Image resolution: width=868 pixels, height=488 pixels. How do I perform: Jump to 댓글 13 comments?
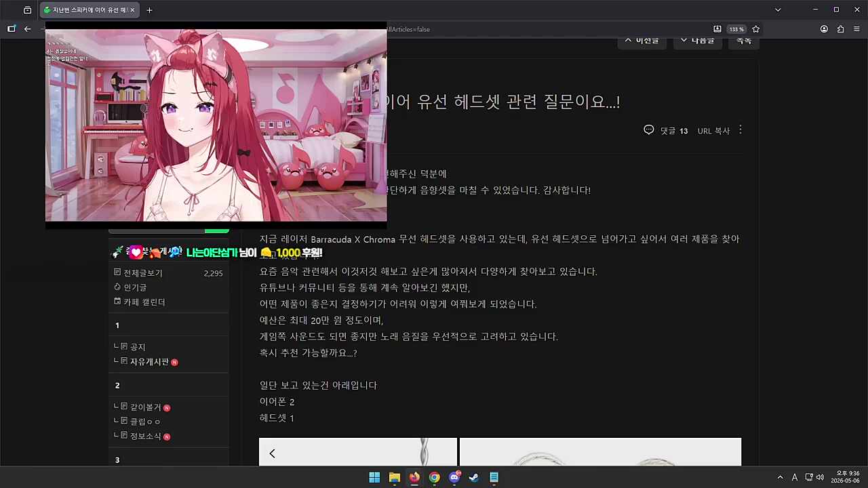(x=674, y=131)
